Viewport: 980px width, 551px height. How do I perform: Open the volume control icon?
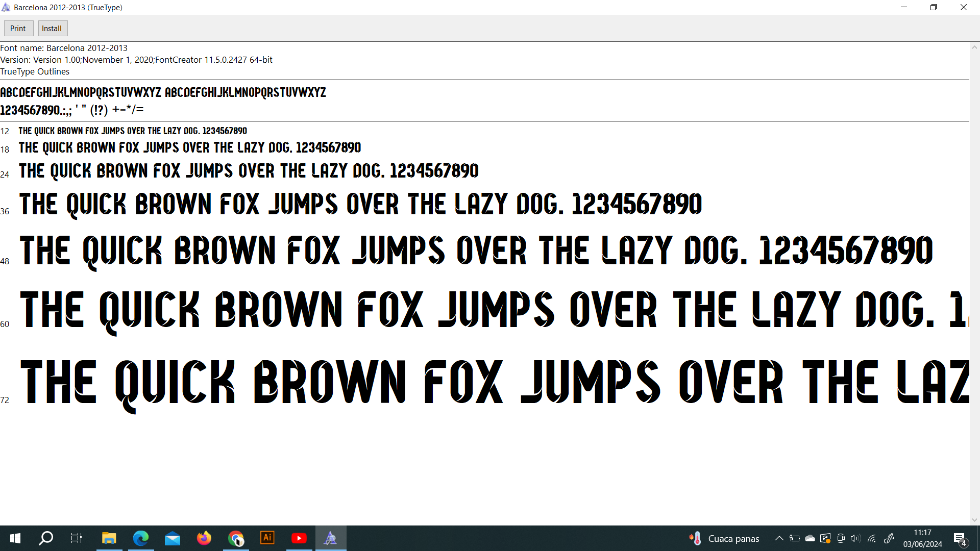(x=855, y=538)
